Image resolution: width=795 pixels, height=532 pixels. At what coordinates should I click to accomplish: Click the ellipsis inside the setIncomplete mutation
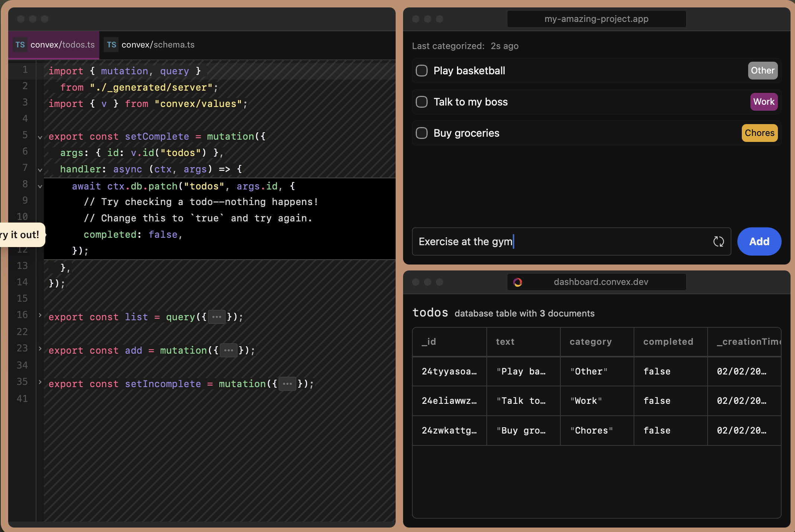pos(287,384)
